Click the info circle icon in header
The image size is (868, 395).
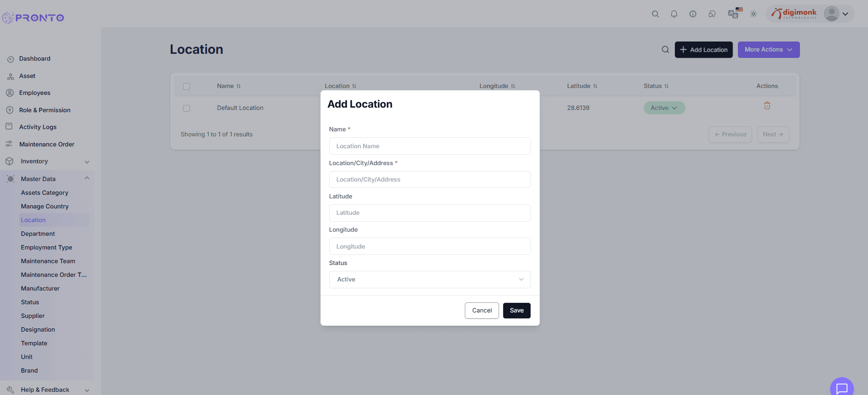click(x=693, y=14)
